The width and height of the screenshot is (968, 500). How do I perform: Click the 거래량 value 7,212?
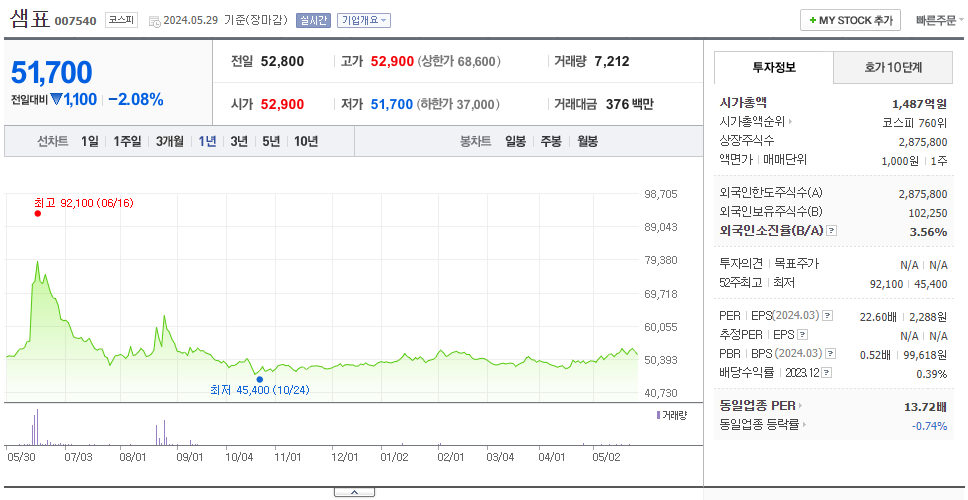pos(612,61)
